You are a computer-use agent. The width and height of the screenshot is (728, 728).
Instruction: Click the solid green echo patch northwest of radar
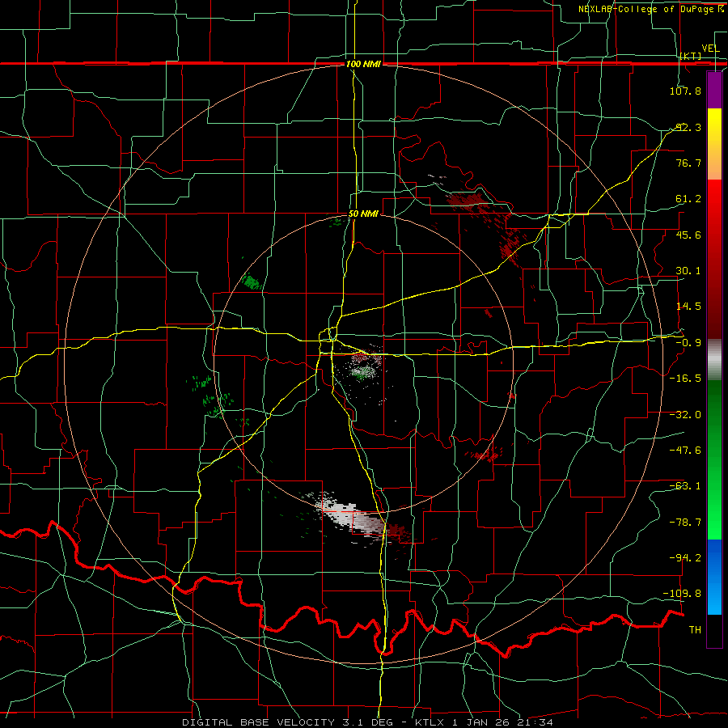pyautogui.click(x=252, y=281)
